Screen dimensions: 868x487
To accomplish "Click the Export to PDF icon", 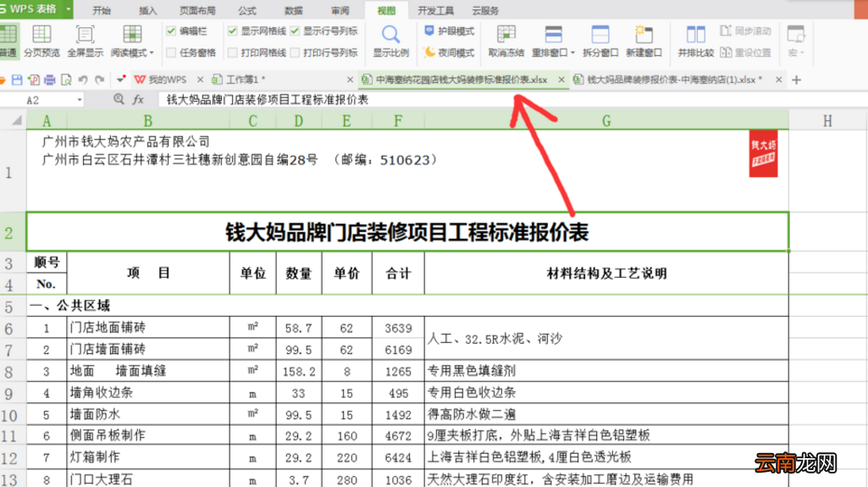I will (34, 80).
